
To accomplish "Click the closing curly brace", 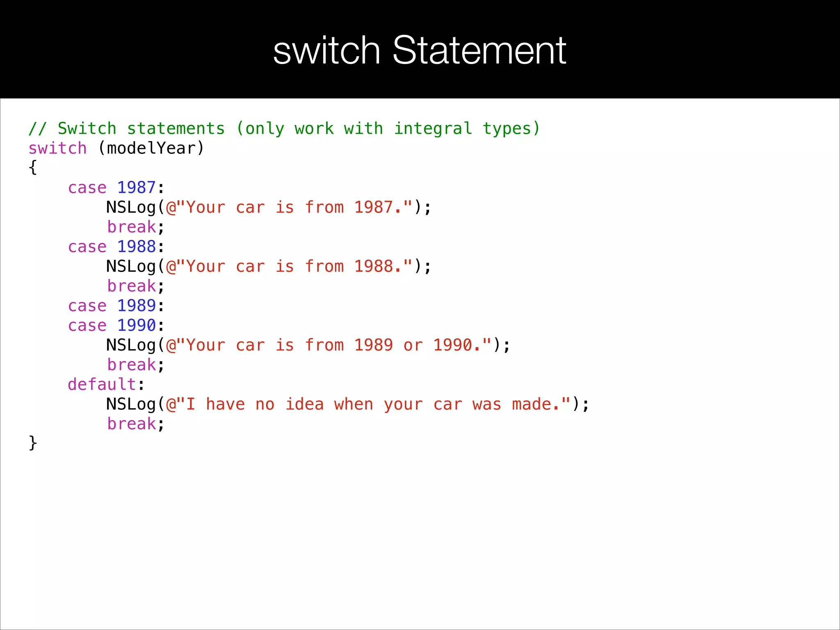I will pos(33,443).
